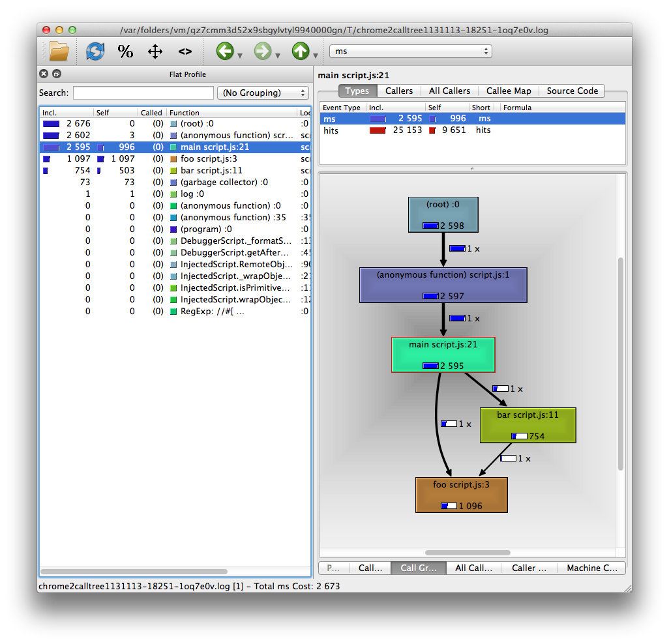
Task: Click the foo script.js:3 graph node
Action: point(462,495)
